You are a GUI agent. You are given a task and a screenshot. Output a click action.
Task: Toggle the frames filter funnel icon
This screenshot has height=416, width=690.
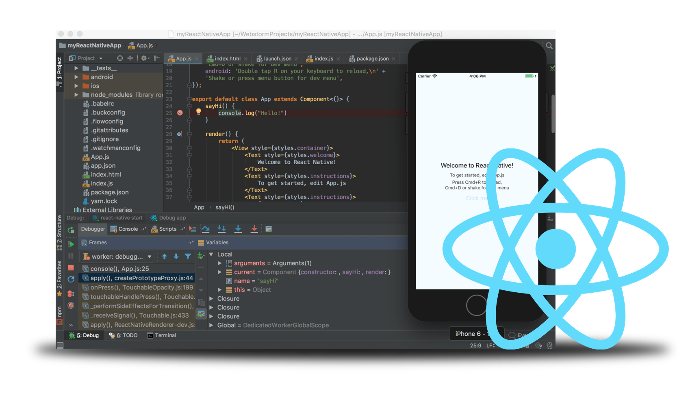[x=188, y=256]
